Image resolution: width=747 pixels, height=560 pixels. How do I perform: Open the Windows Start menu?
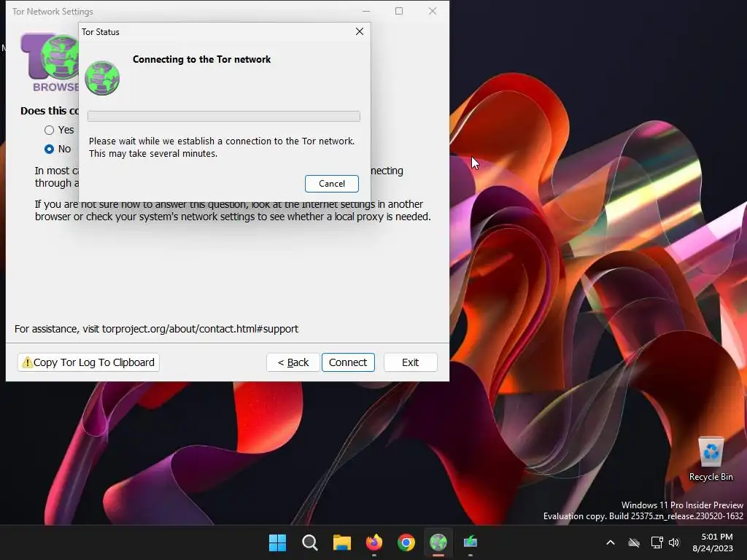pos(278,542)
